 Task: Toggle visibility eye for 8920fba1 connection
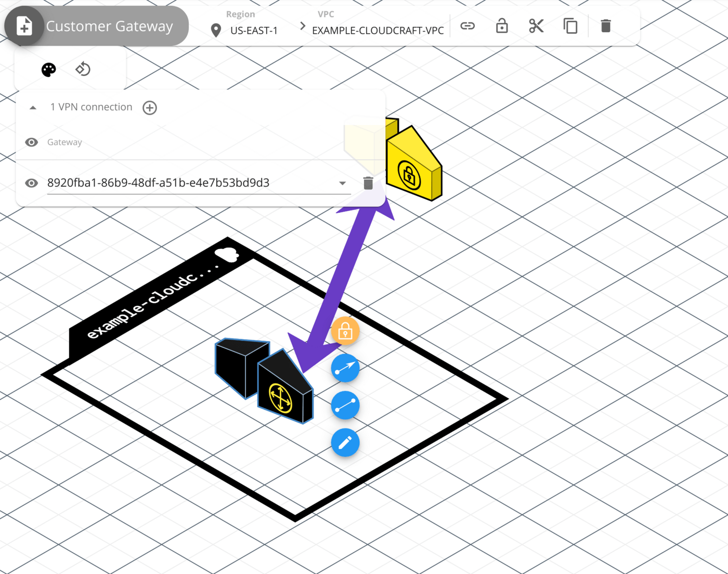[31, 183]
